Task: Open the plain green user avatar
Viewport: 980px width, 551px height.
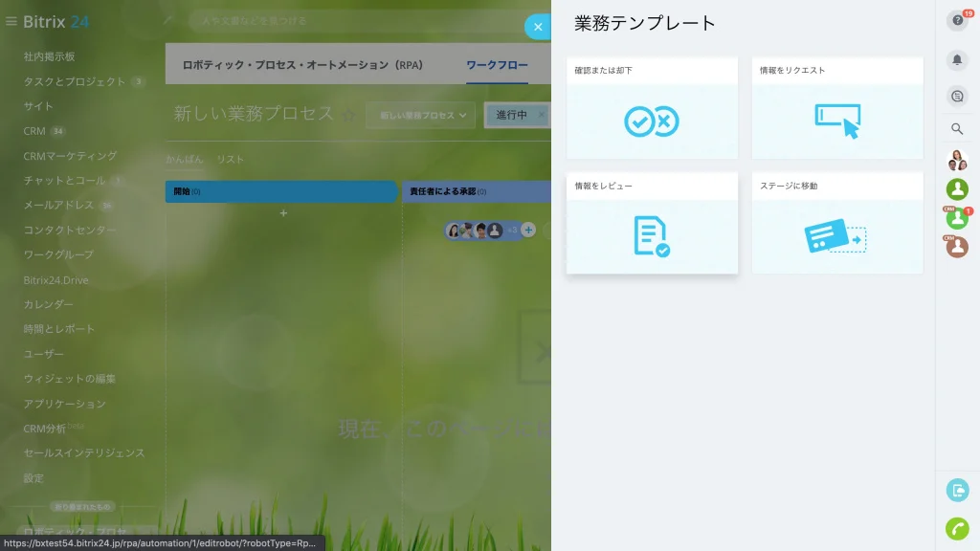Action: [957, 189]
